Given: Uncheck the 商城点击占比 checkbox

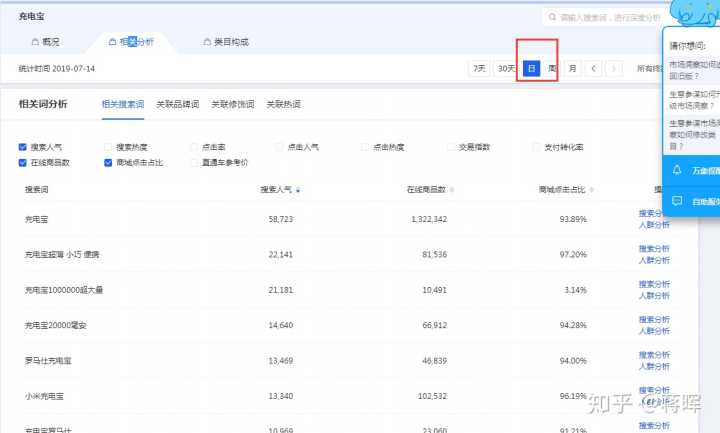Looking at the screenshot, I should (109, 162).
